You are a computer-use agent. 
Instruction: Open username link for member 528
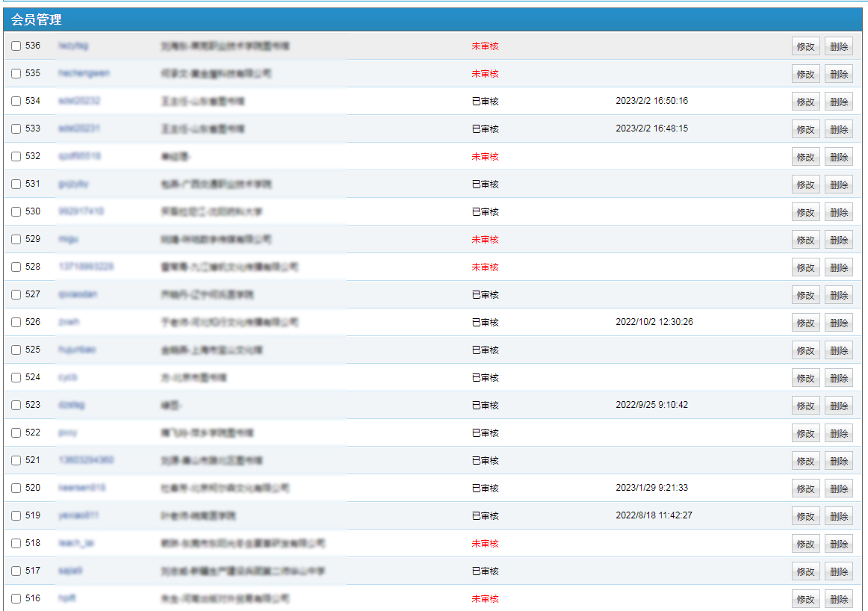[x=86, y=267]
